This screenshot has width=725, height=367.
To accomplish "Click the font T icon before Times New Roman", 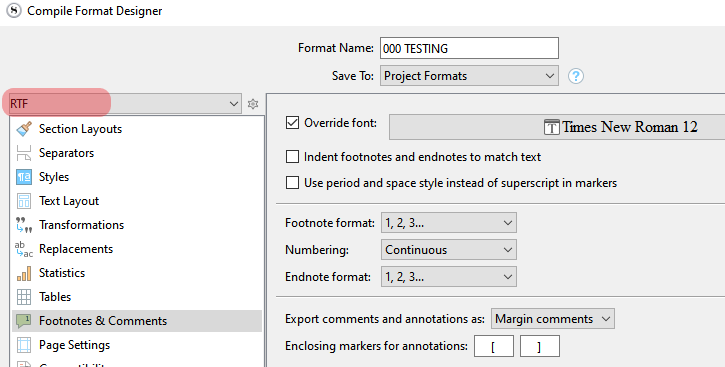I will tap(552, 127).
